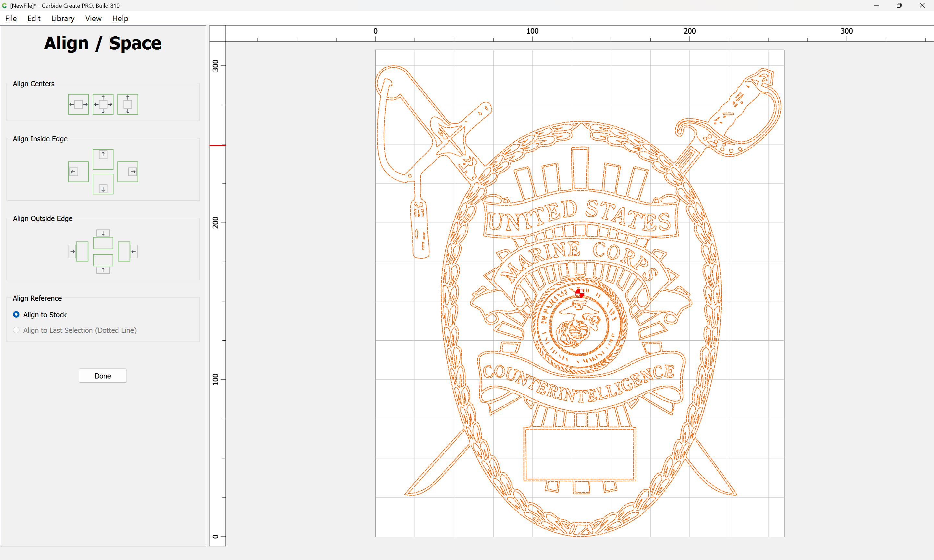Click Align Centers horizontally icon
Viewport: 934px width, 560px height.
(x=78, y=104)
